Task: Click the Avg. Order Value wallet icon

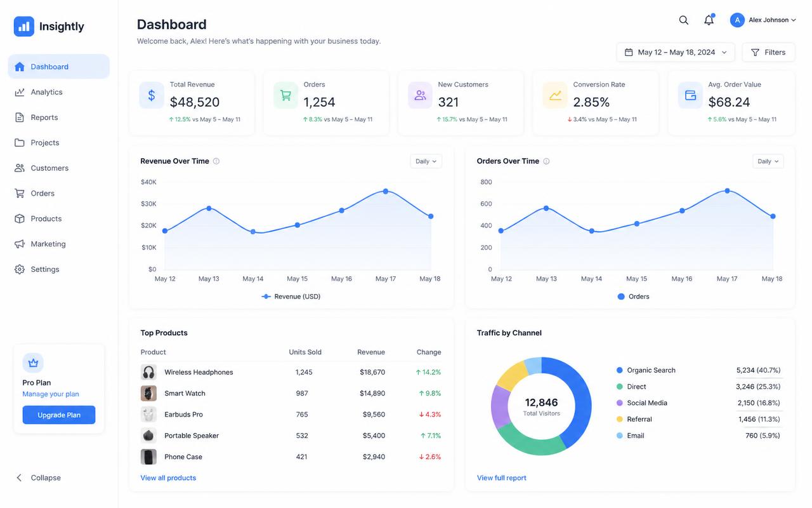Action: tap(690, 95)
